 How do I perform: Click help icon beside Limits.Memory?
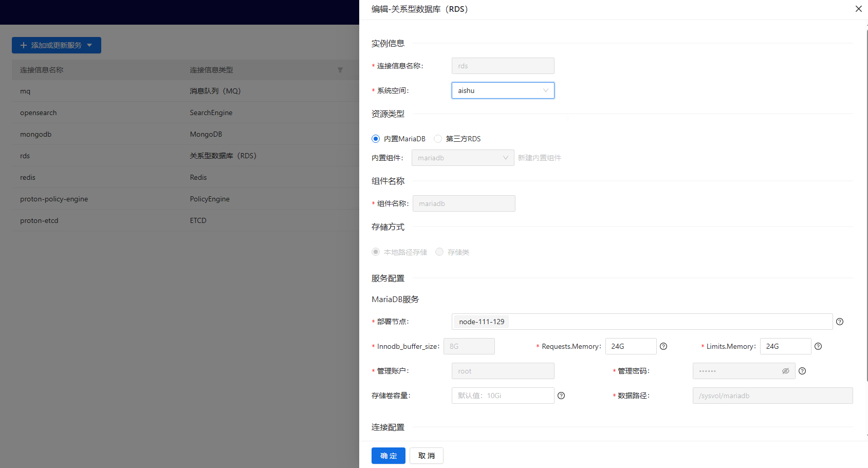coord(818,346)
